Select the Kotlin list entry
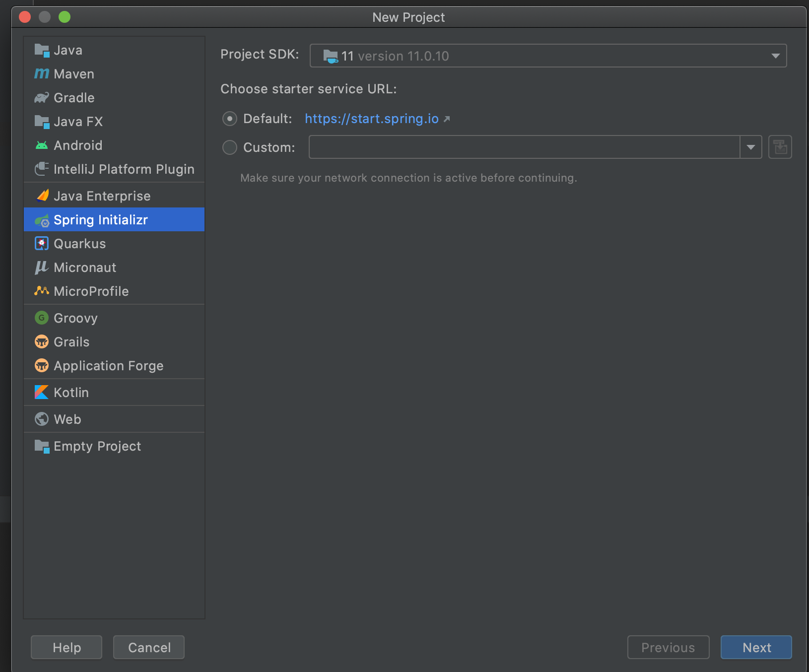 click(x=114, y=393)
